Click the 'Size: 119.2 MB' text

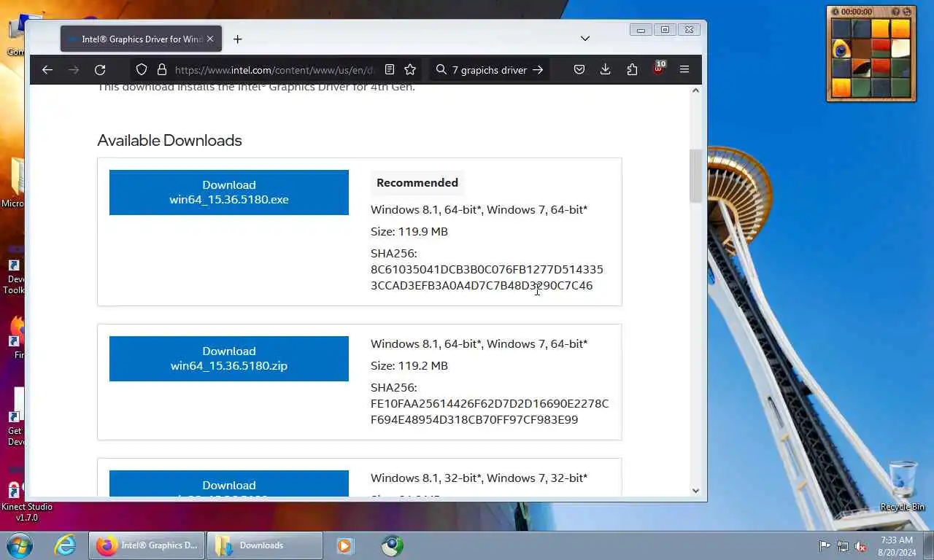pos(409,366)
